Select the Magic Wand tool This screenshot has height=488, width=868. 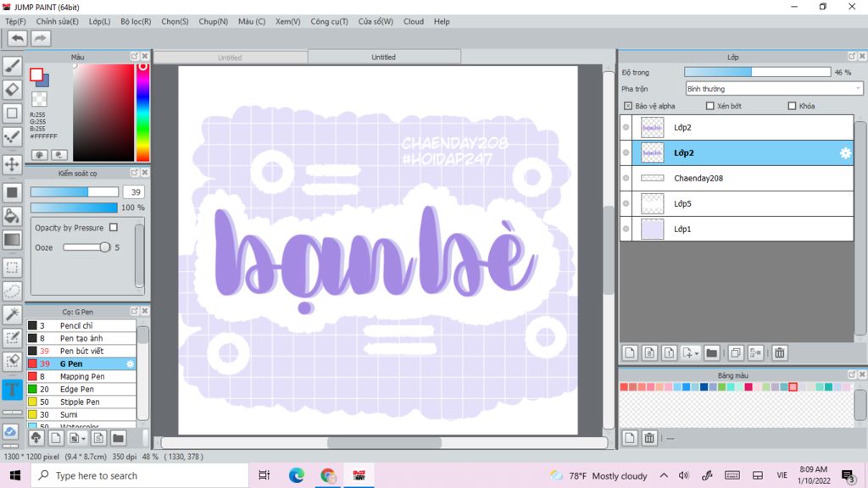point(12,314)
